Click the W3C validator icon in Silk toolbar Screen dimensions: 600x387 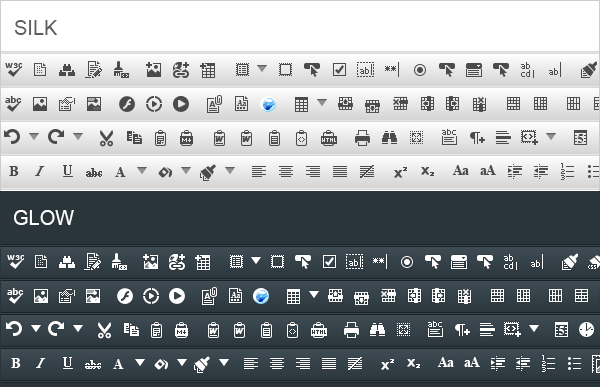(13, 70)
